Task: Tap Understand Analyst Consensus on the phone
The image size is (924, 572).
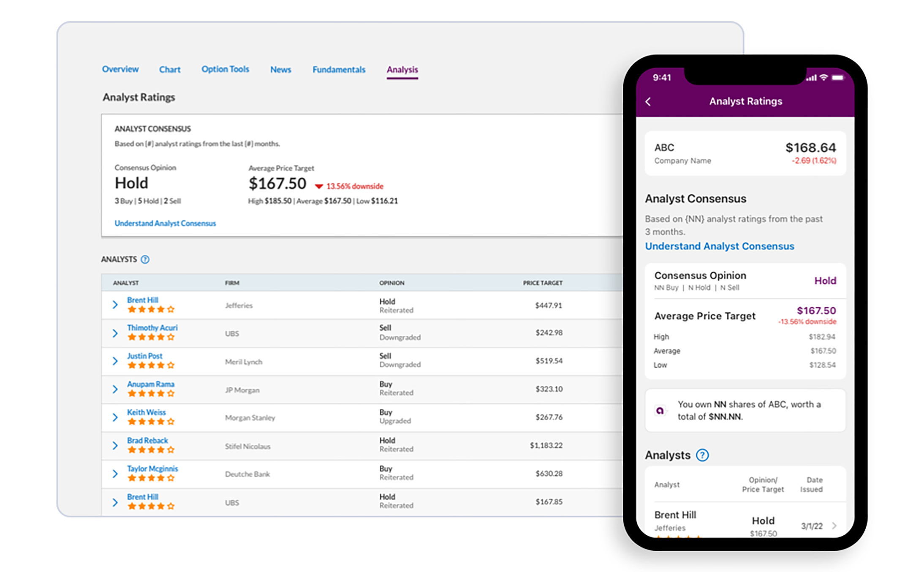Action: click(x=719, y=246)
